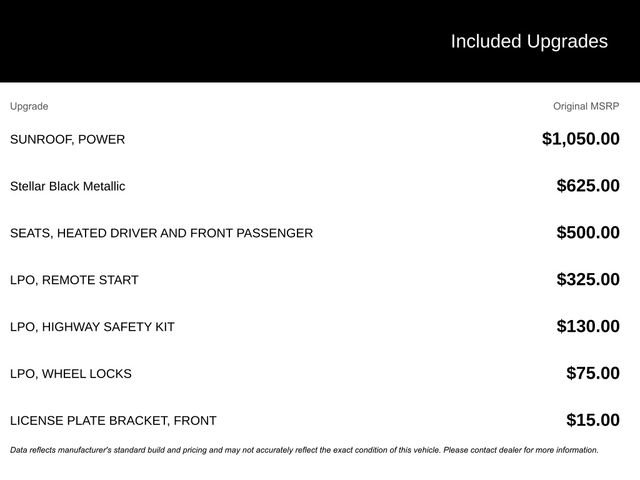Select LPO, HIGHWAY SAFETY KIT item
Image resolution: width=640 pixels, height=480 pixels.
[x=92, y=327]
